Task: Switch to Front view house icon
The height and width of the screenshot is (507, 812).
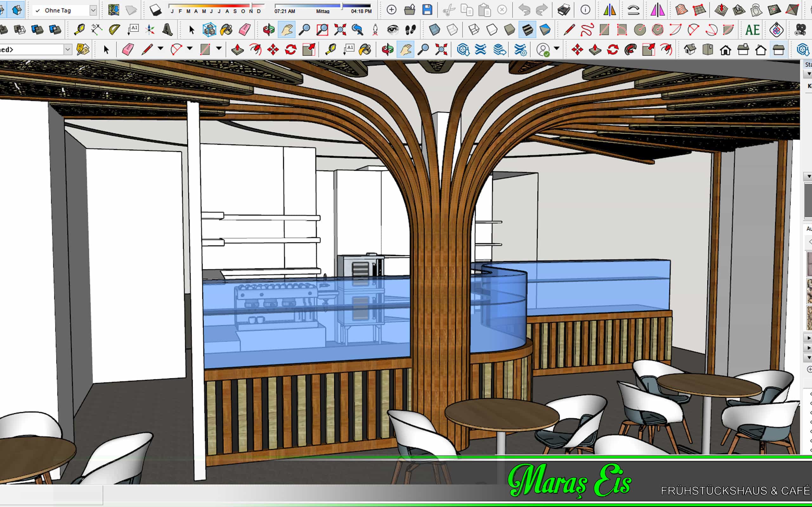Action: pos(725,50)
